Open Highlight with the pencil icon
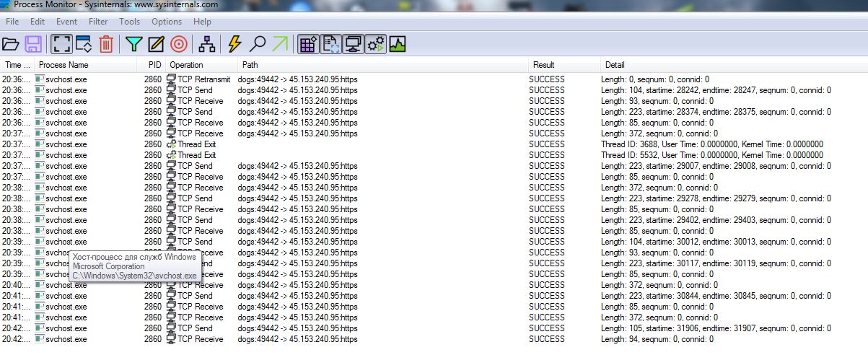This screenshot has height=355, width=868. 156,44
